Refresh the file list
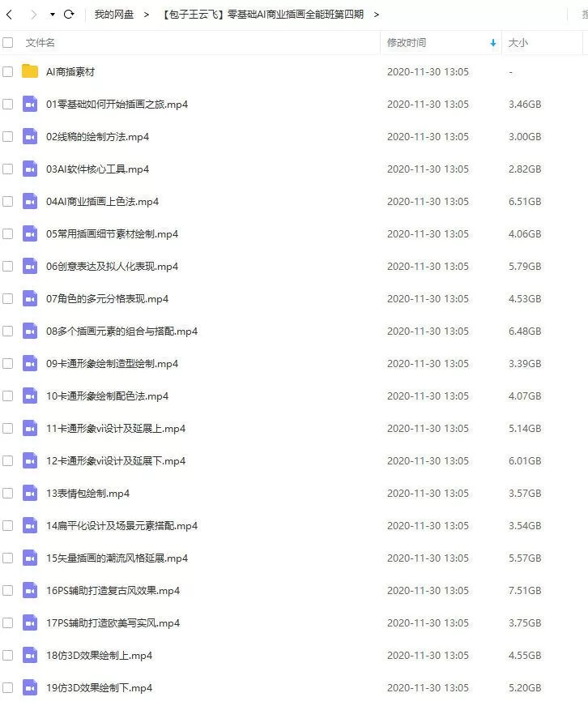 pyautogui.click(x=69, y=15)
